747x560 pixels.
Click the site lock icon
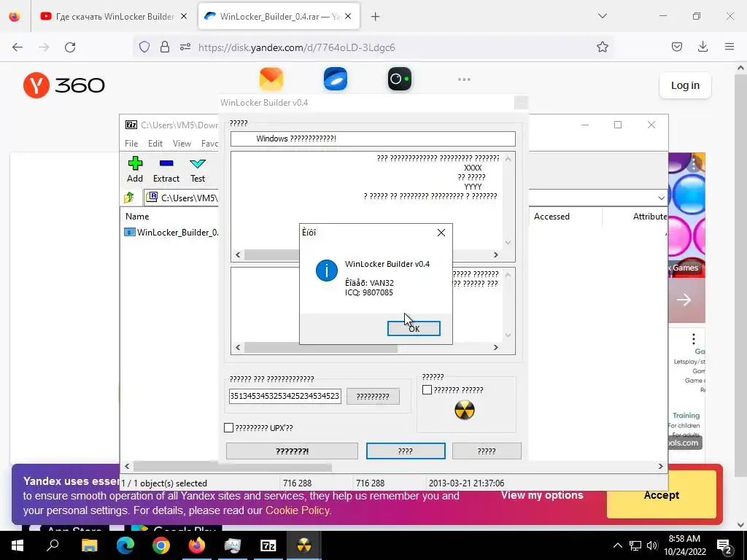(165, 47)
